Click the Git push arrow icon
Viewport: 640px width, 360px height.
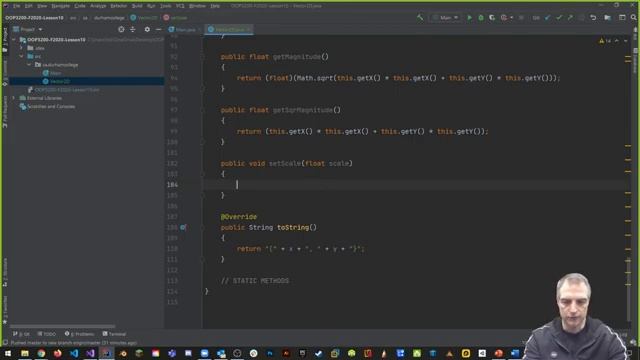point(570,18)
